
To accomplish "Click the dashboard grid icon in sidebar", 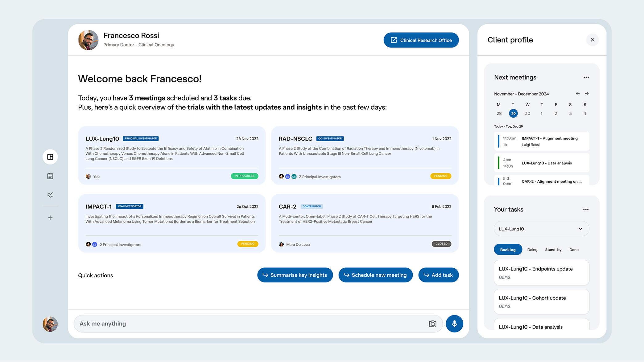I will (50, 157).
